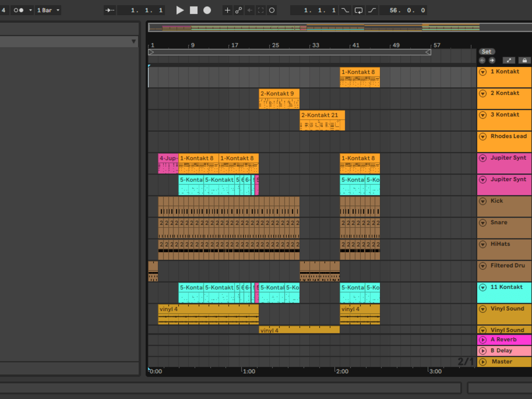Screen dimensions: 532x399
Task: Jump to next locator arrow
Action: coord(492,61)
